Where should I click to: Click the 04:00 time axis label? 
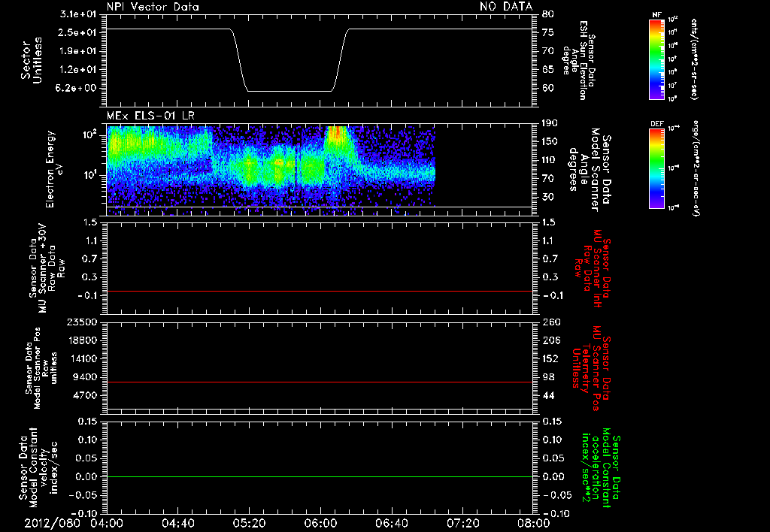pyautogui.click(x=107, y=523)
